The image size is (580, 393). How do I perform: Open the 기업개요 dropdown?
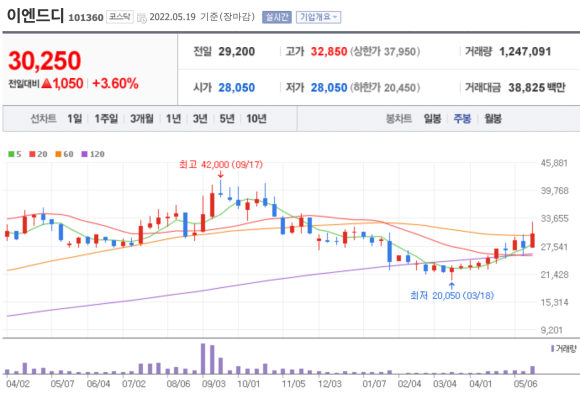pyautogui.click(x=318, y=17)
